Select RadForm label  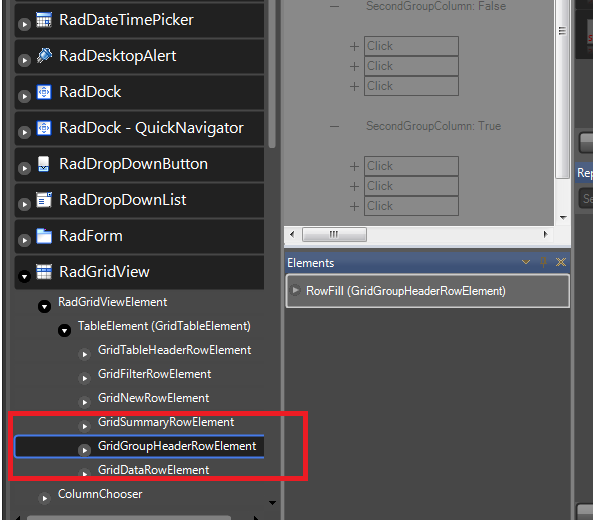tap(91, 236)
